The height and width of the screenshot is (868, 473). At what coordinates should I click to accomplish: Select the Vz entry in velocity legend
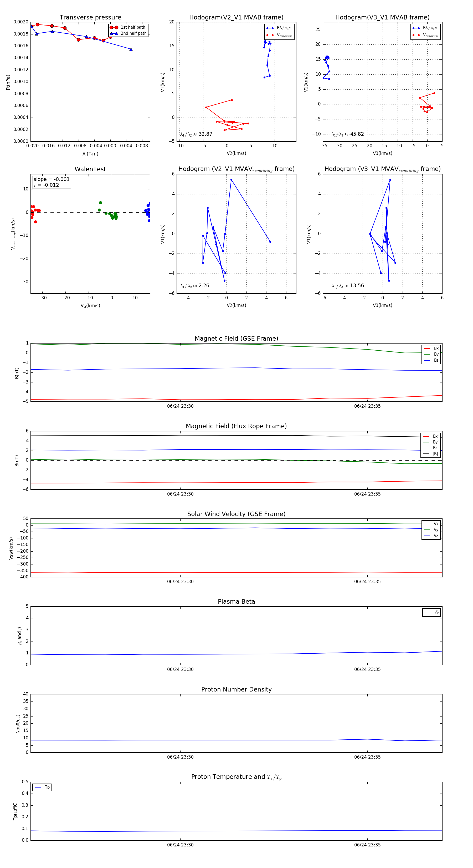coord(431,536)
